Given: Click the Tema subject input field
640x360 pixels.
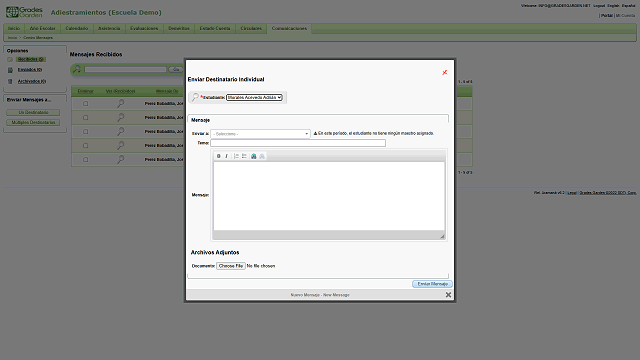Looking at the screenshot, I should (298, 143).
